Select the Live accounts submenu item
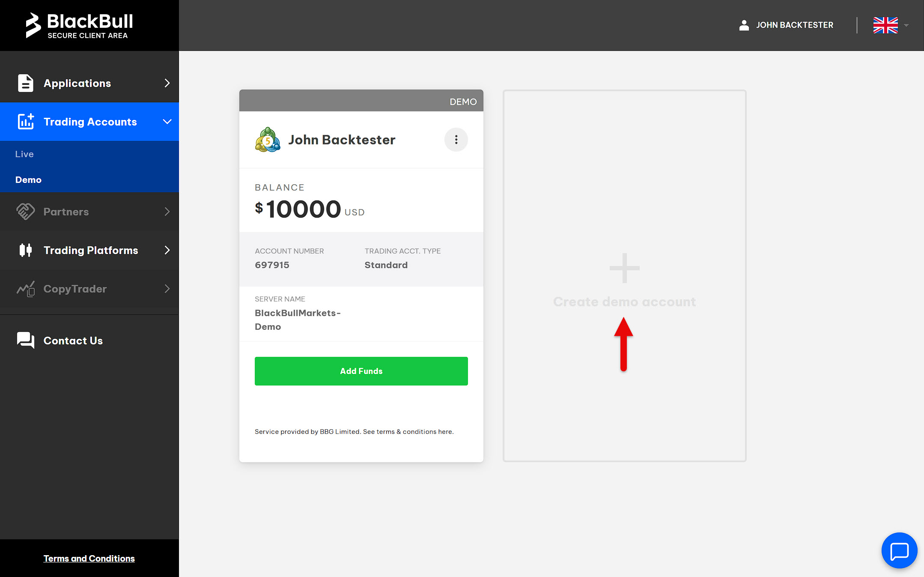The image size is (924, 577). pyautogui.click(x=24, y=154)
